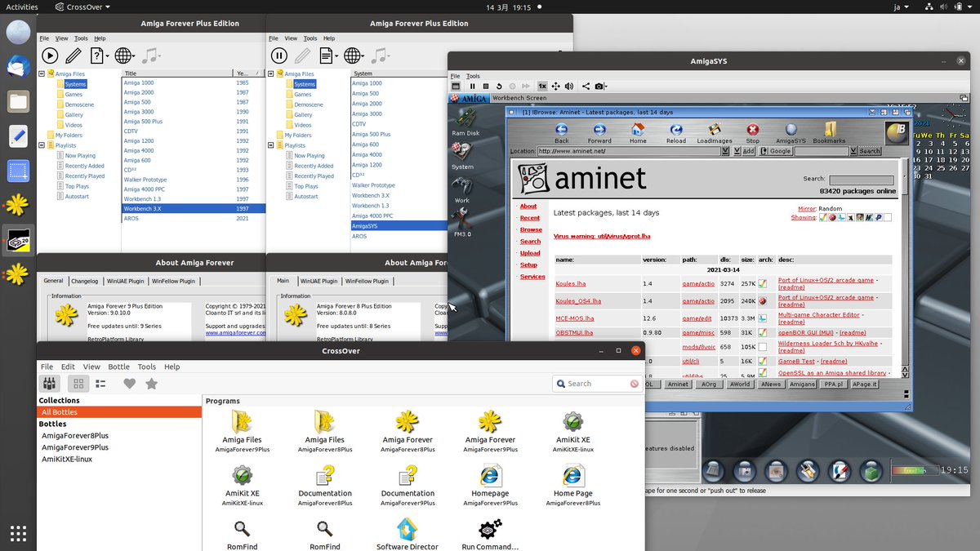Open the Koules.lha link on Aminet
The width and height of the screenshot is (980, 551).
point(571,283)
